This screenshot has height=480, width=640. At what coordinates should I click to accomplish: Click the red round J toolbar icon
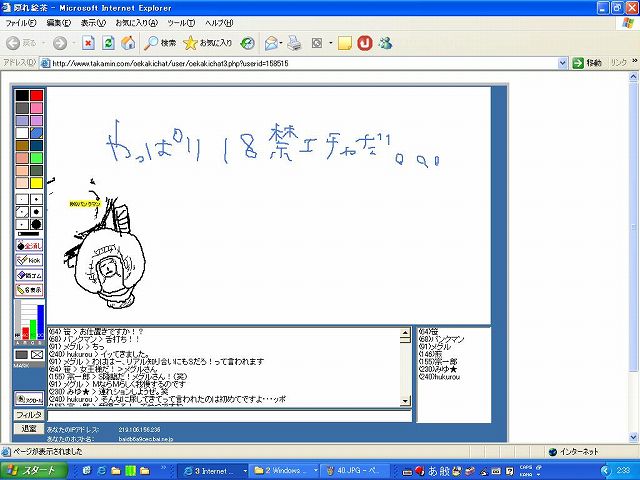point(365,43)
